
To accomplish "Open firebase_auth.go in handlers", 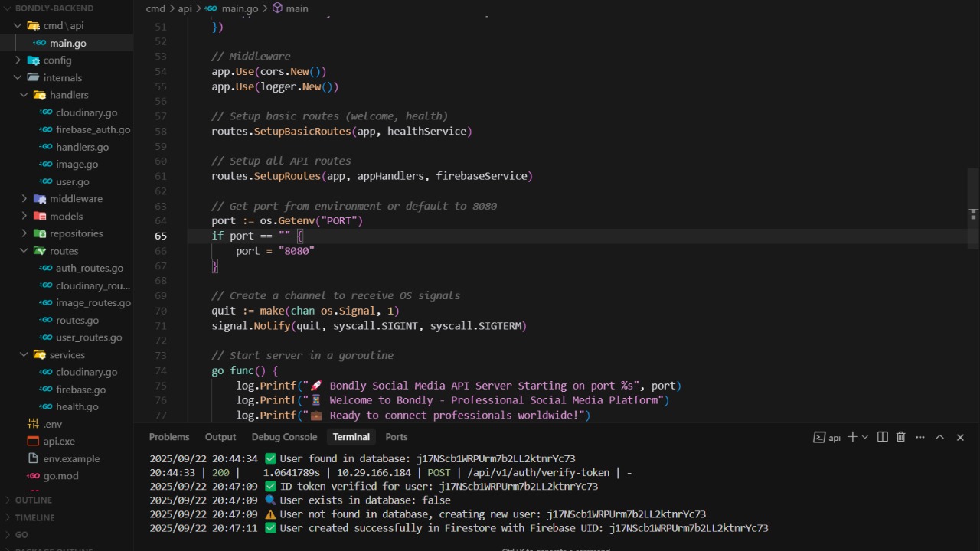I will (x=93, y=130).
